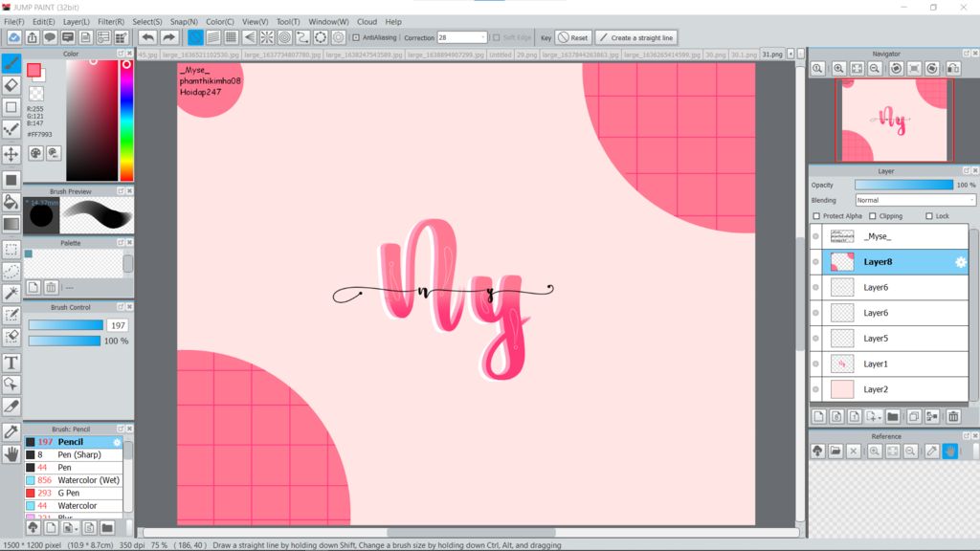This screenshot has width=980, height=551.
Task: Flip the canvas view in Navigator
Action: click(x=953, y=68)
